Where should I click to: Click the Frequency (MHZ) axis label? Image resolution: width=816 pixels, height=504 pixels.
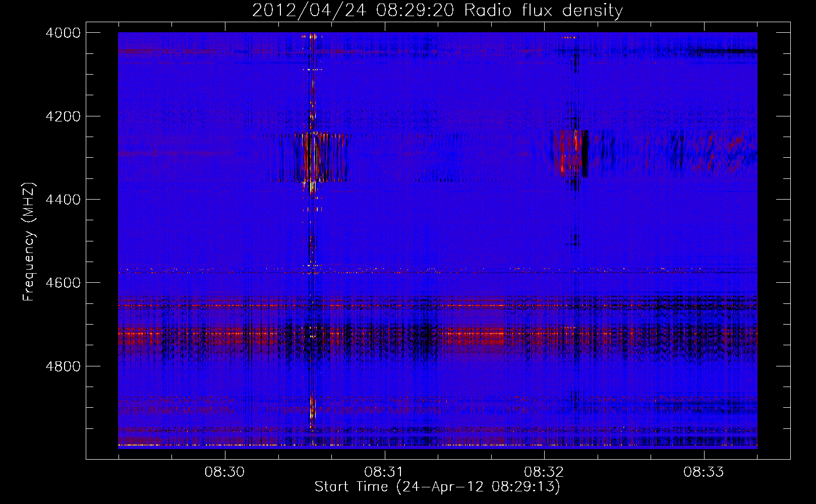(x=29, y=242)
